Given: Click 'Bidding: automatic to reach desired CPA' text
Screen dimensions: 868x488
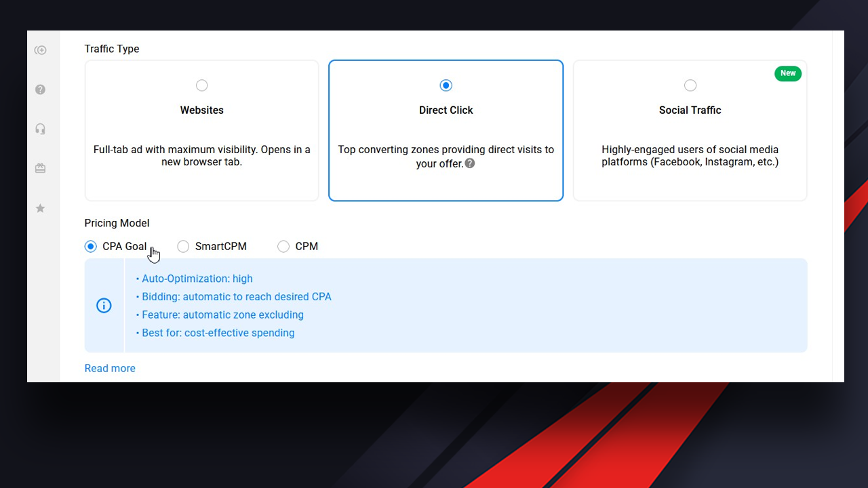Looking at the screenshot, I should click(237, 297).
